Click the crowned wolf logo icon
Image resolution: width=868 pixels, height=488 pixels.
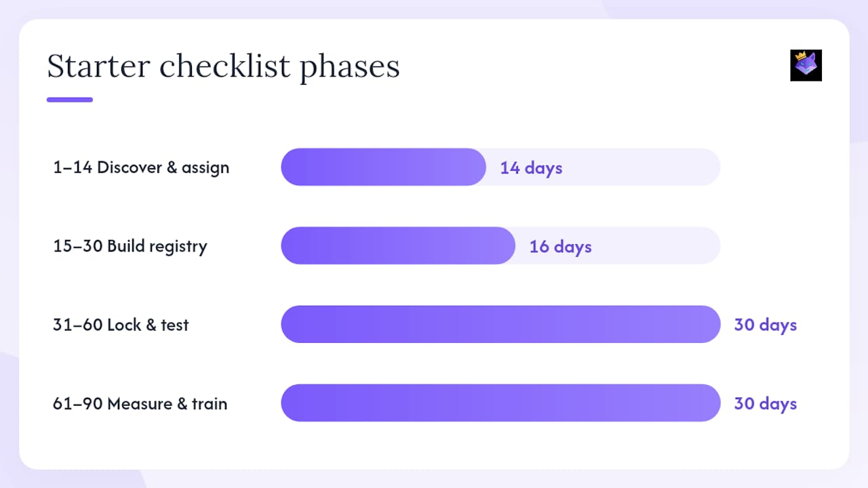click(806, 65)
